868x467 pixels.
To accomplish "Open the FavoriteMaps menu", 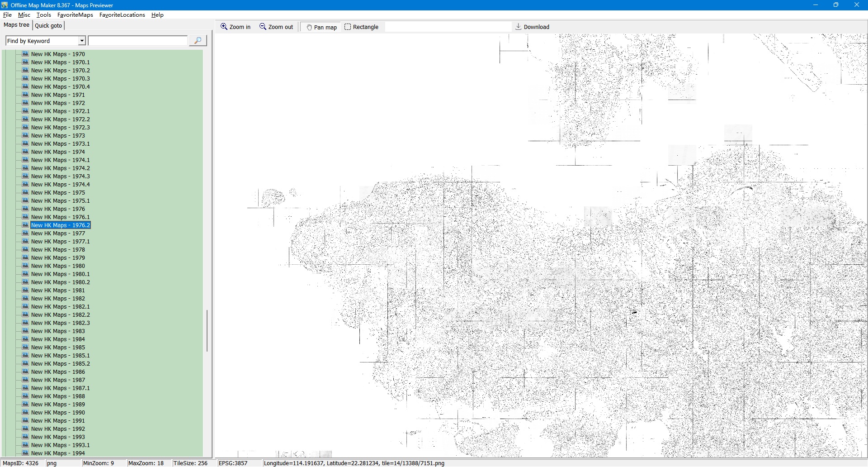I will (75, 15).
